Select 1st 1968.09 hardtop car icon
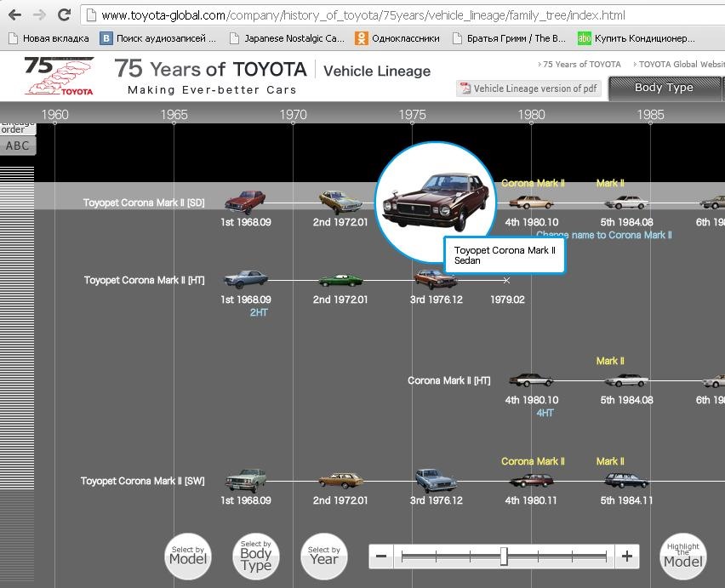The width and height of the screenshot is (725, 588). click(x=246, y=279)
